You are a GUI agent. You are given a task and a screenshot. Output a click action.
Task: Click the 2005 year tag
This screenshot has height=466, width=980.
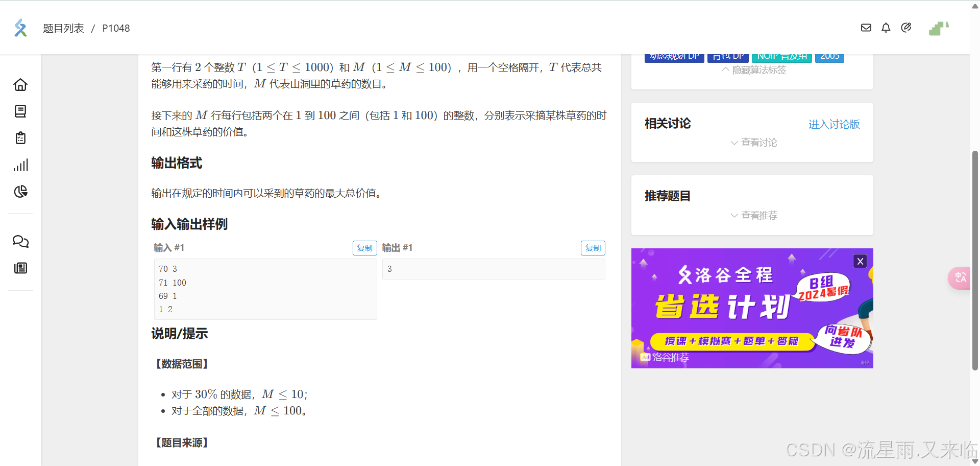(829, 58)
